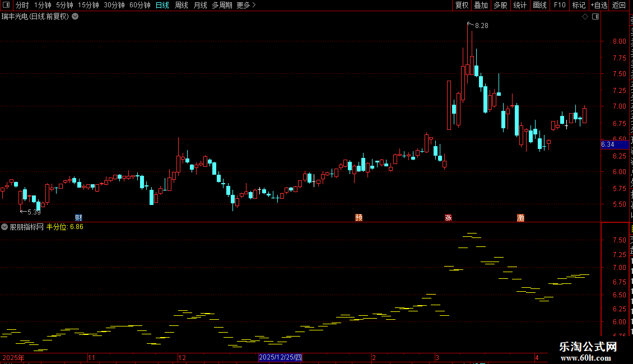Click the 2025年 timeline label
Image resolution: width=633 pixels, height=364 pixels.
point(13,357)
